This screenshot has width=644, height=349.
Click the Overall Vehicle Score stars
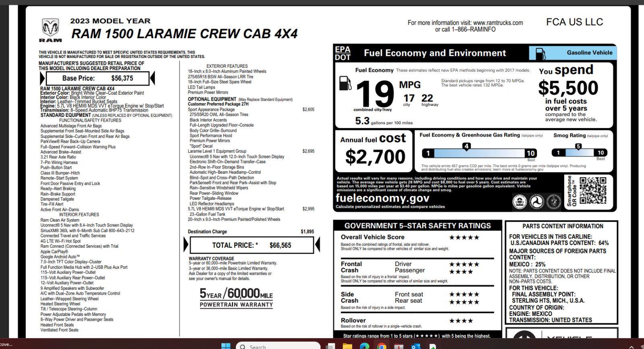click(464, 237)
